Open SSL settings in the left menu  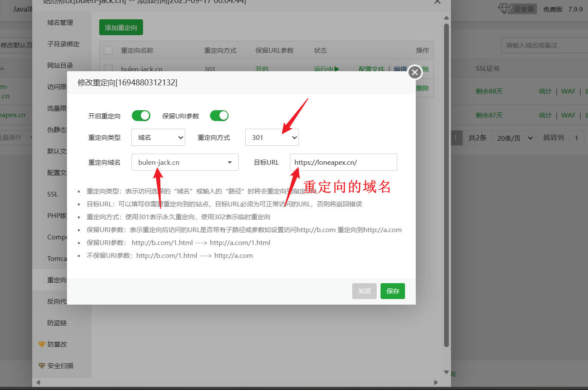click(52, 194)
